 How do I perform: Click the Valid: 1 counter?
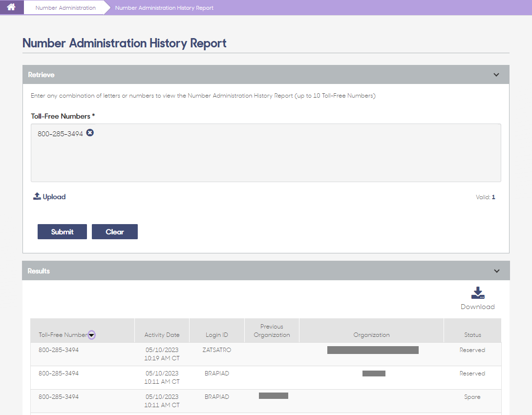(486, 197)
